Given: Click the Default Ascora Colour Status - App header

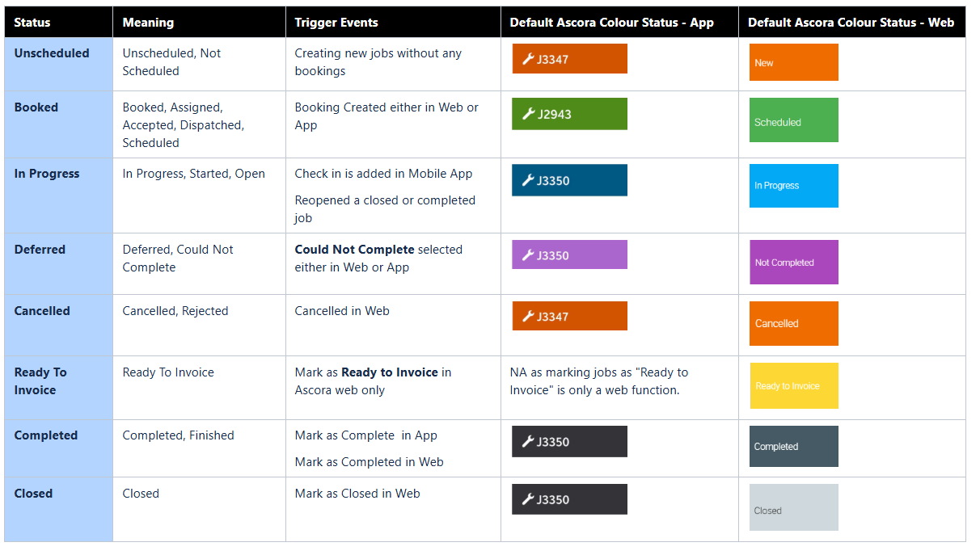Looking at the screenshot, I should [x=611, y=23].
